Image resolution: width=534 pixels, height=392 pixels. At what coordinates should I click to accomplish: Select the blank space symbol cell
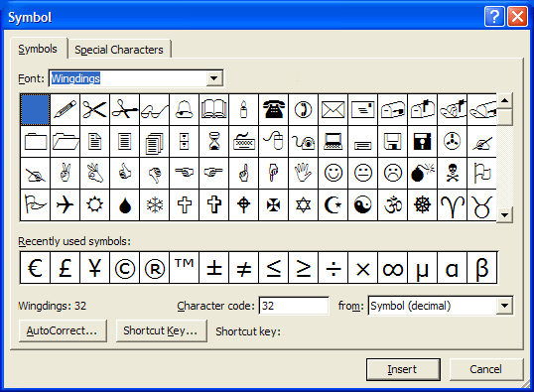(36, 110)
